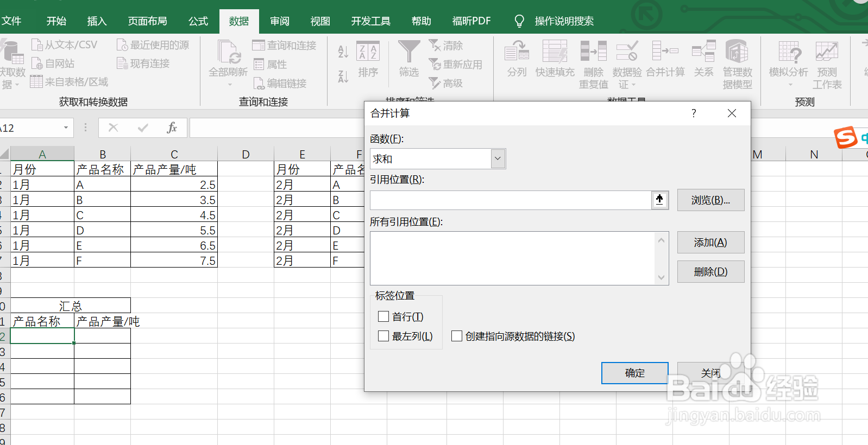Expand the Name Box dropdown arrow

point(66,128)
